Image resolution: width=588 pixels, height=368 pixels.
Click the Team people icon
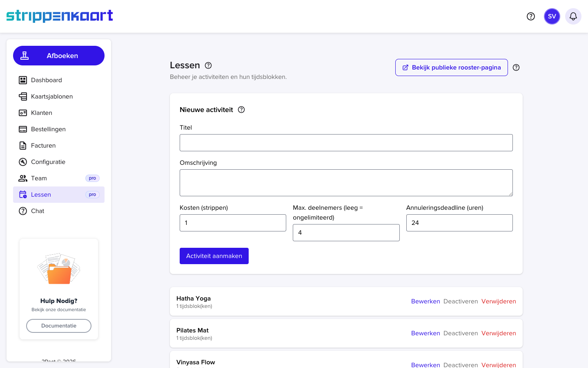23,178
